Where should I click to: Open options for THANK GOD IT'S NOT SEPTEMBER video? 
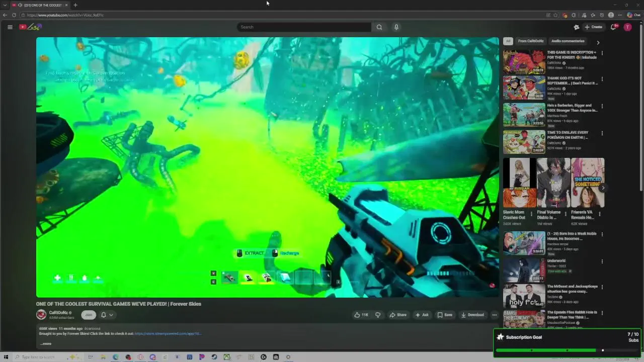click(x=602, y=79)
